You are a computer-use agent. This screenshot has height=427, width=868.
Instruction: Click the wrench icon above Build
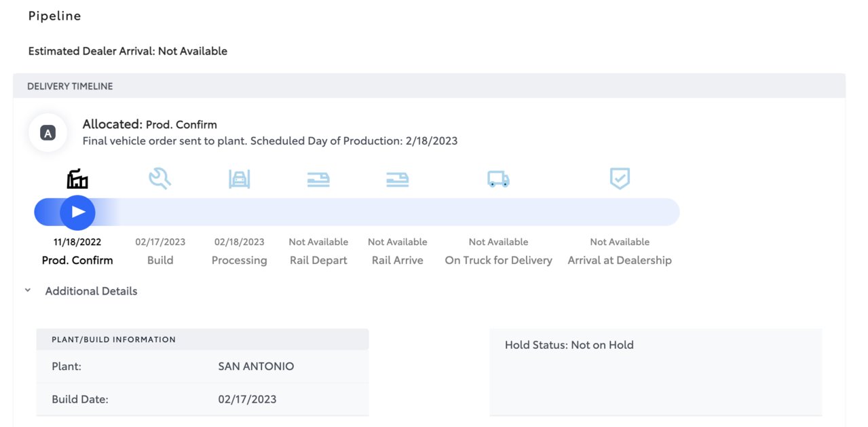click(x=160, y=179)
